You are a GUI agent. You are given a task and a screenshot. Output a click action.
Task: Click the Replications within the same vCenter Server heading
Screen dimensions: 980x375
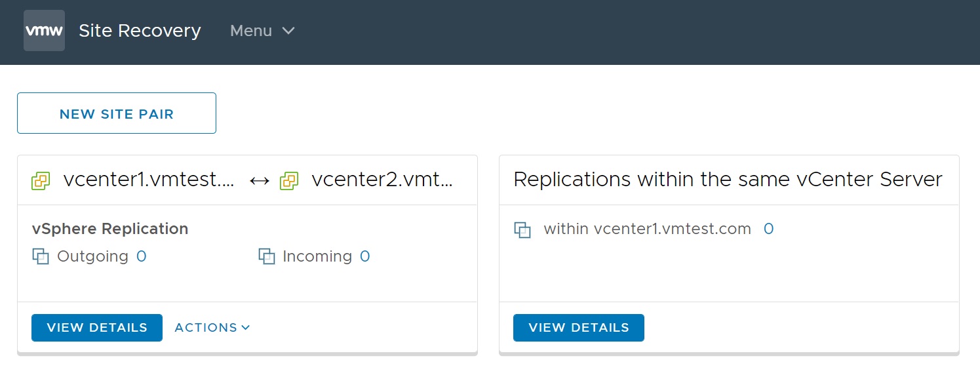[x=728, y=180]
